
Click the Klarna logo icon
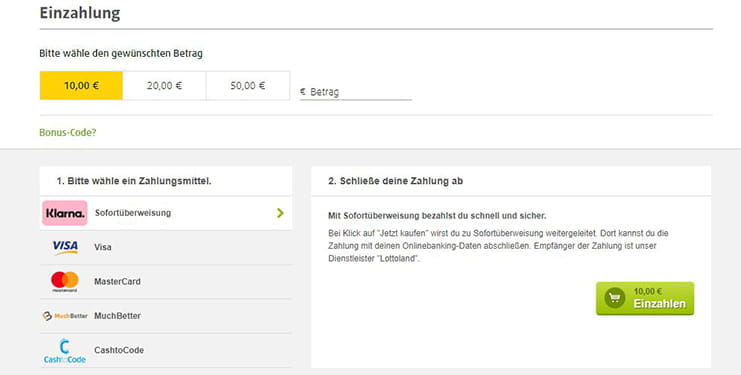(65, 213)
